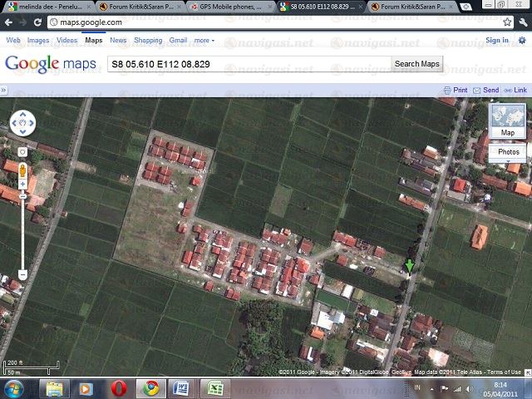Open Opera from the Windows taskbar
This screenshot has width=532, height=399.
click(x=118, y=388)
